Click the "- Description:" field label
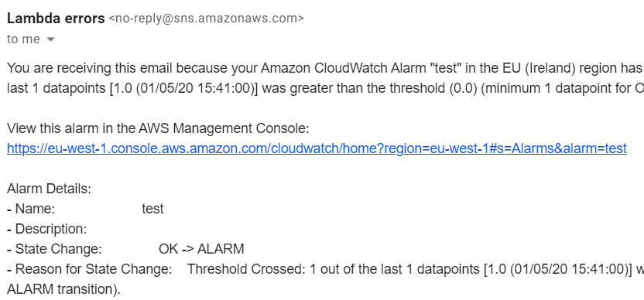 pyautogui.click(x=46, y=229)
